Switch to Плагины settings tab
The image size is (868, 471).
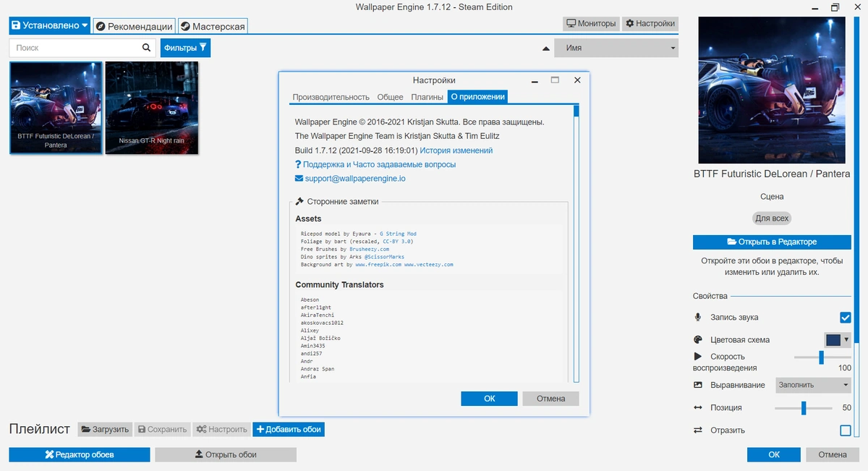pyautogui.click(x=427, y=97)
